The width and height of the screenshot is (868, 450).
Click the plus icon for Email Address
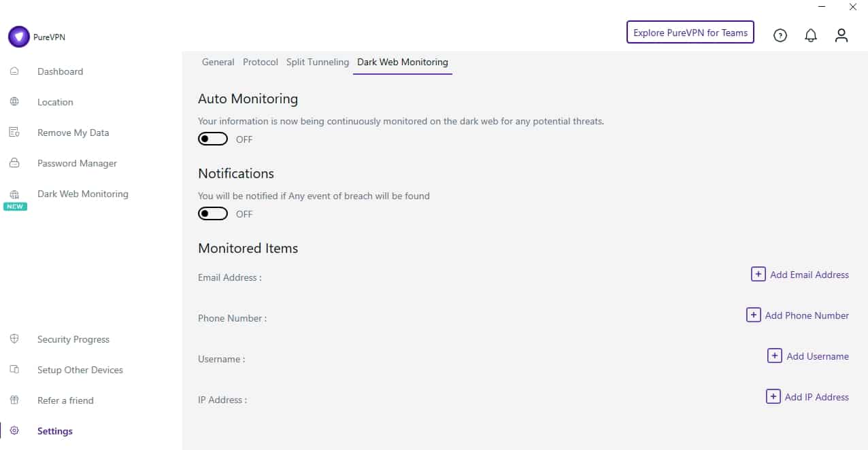pos(758,274)
